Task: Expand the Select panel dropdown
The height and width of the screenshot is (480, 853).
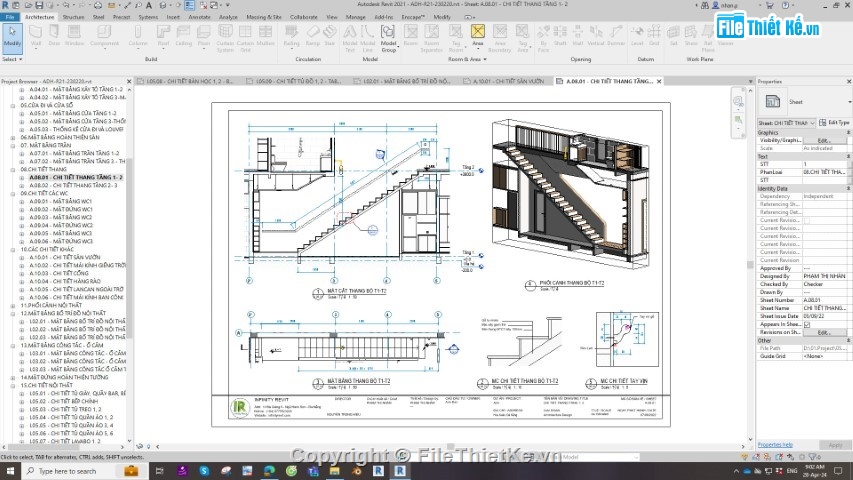Action: (x=11, y=59)
